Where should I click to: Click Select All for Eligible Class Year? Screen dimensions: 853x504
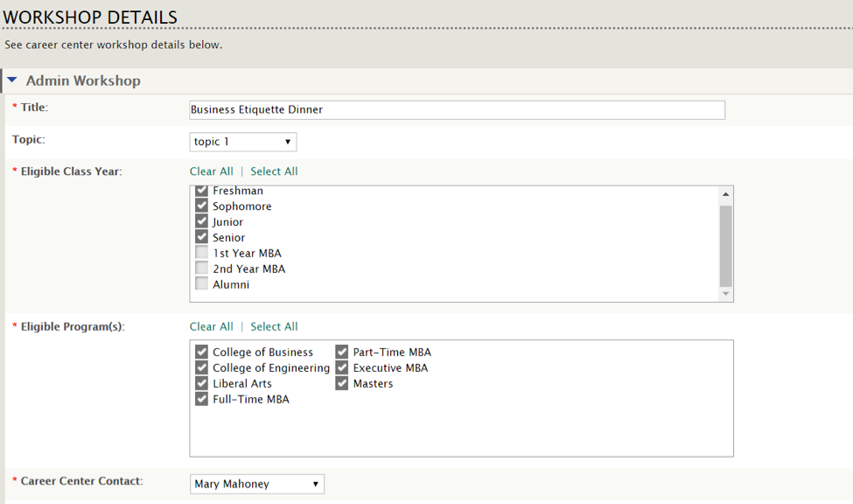click(274, 171)
